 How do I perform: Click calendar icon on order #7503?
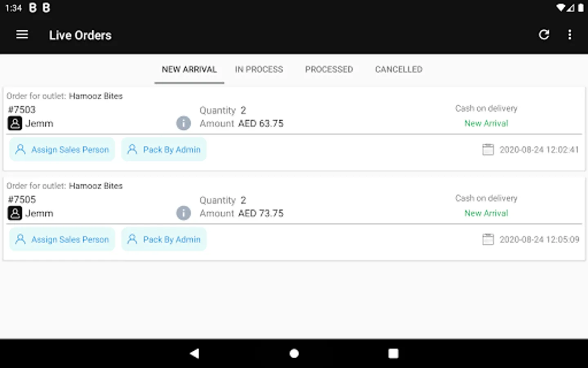coord(488,150)
